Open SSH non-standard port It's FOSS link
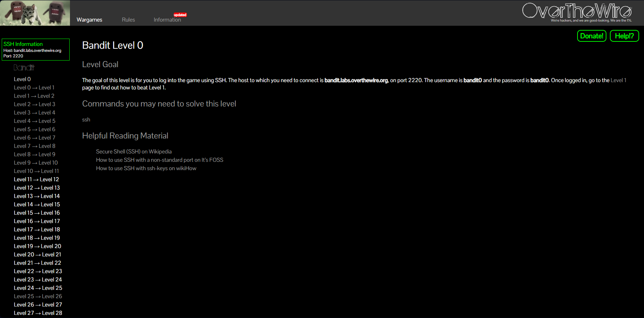 click(x=160, y=160)
